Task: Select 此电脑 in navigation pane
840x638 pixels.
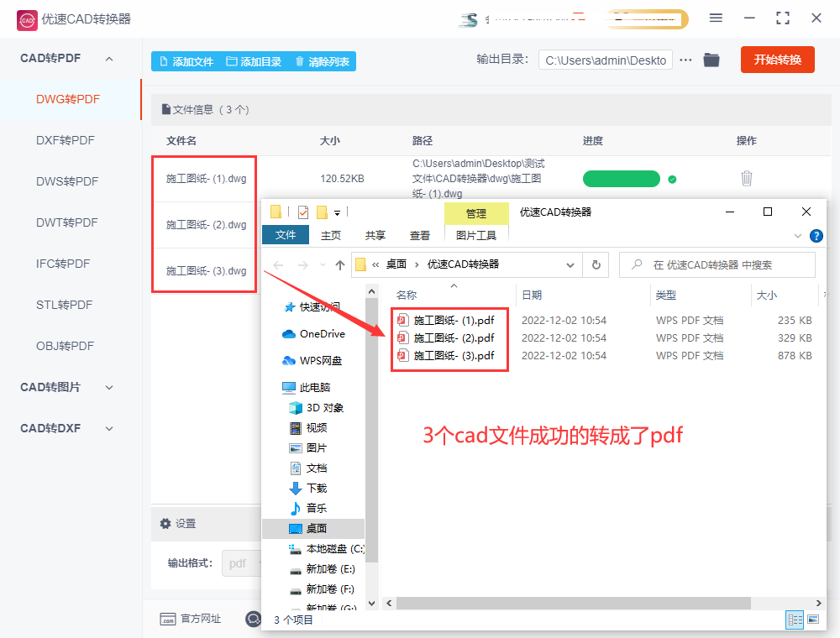Action: pos(307,387)
